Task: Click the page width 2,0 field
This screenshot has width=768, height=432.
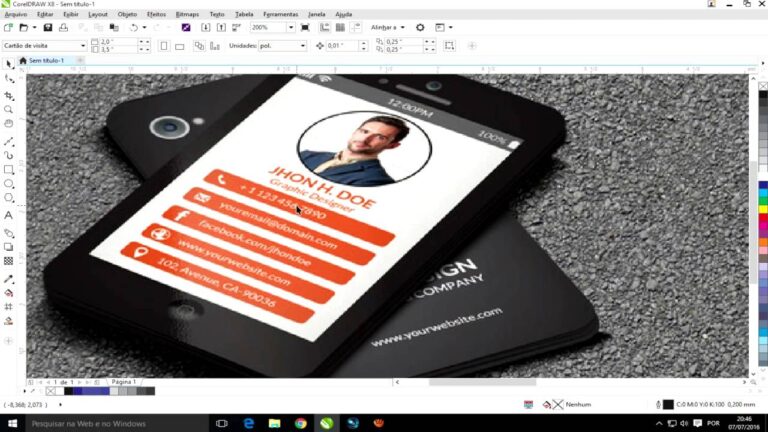Action: [118, 42]
